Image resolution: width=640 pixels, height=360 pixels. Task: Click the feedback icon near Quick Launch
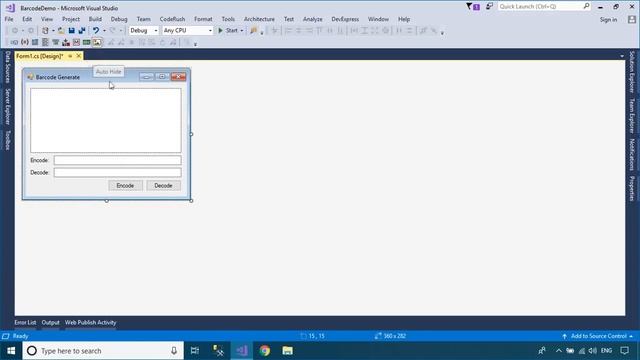489,6
